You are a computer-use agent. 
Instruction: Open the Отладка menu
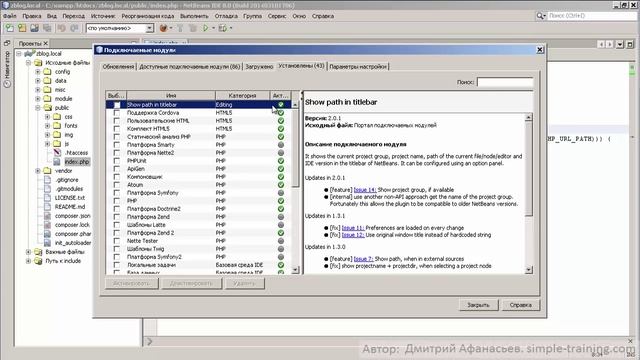(x=226, y=16)
